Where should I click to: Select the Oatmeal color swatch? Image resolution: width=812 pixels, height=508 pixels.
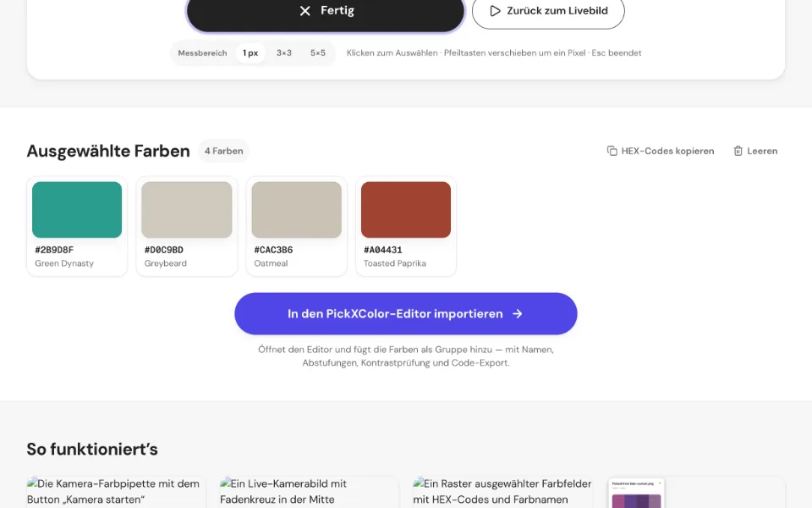(x=296, y=210)
